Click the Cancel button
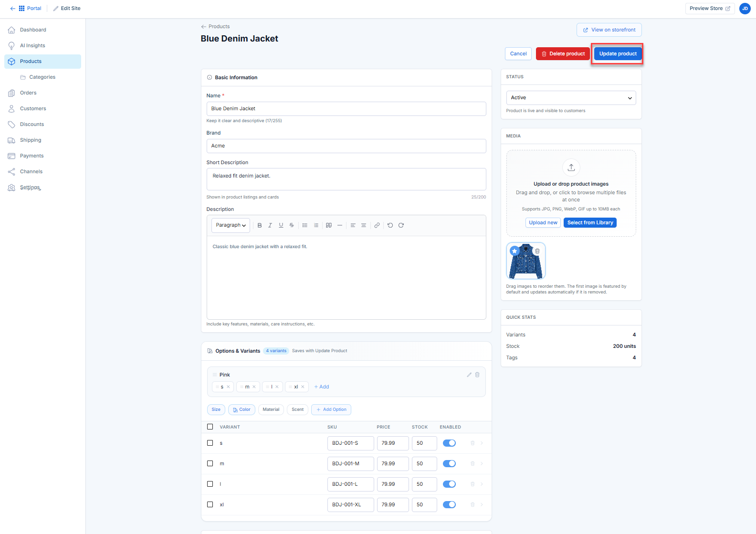The image size is (756, 534). pos(518,54)
